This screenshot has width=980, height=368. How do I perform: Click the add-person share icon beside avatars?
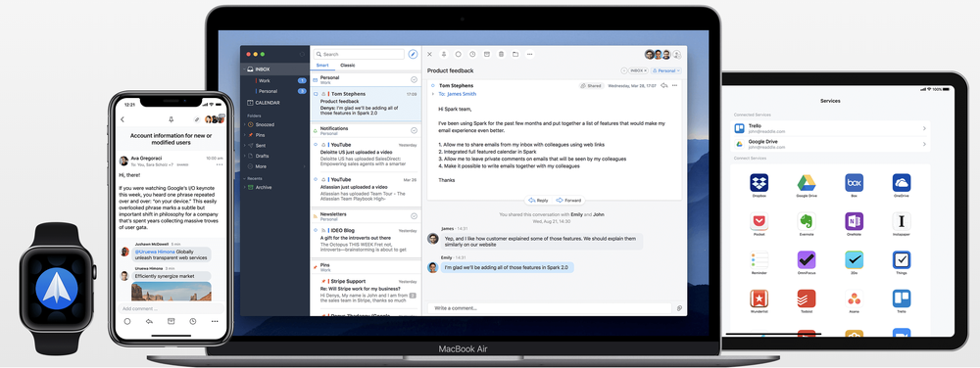pos(676,54)
